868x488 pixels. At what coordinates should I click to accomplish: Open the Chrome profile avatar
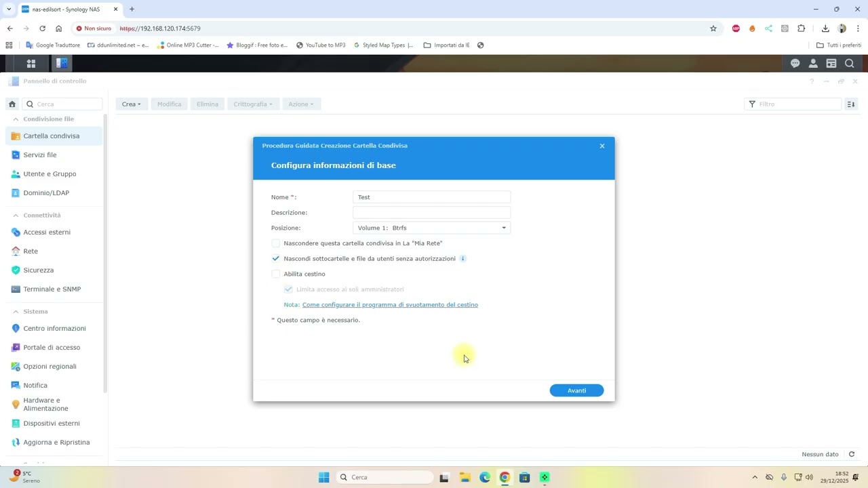click(842, 28)
